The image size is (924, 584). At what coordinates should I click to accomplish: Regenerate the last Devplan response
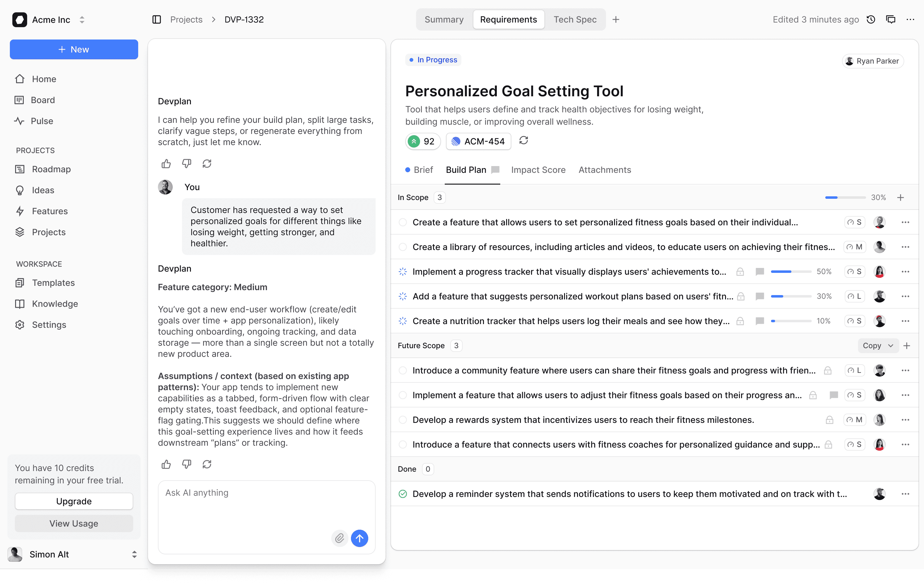pyautogui.click(x=207, y=464)
